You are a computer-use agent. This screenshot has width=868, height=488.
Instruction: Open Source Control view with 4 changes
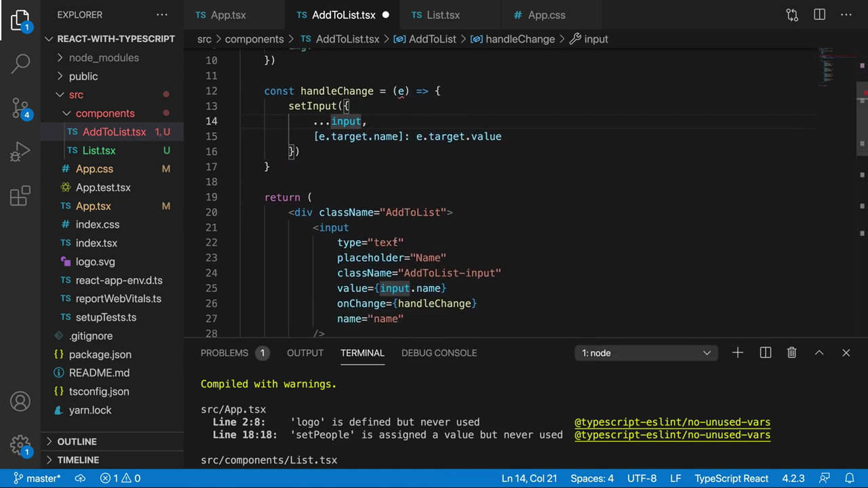pyautogui.click(x=20, y=108)
